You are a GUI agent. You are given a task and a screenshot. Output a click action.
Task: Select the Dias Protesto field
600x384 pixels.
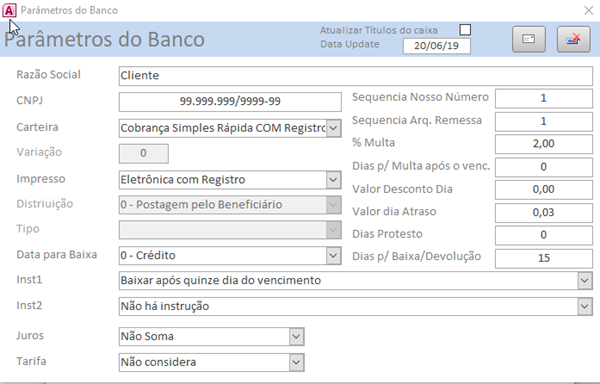(x=544, y=235)
